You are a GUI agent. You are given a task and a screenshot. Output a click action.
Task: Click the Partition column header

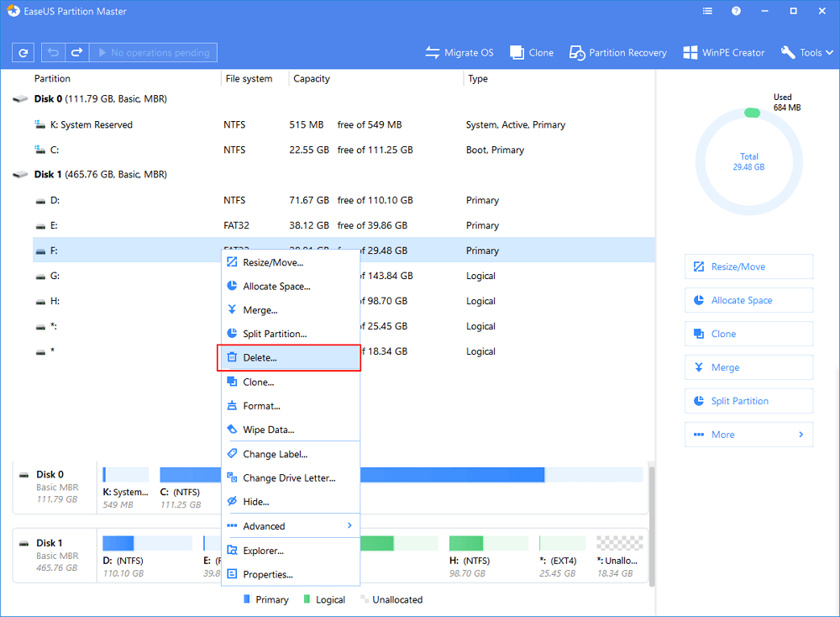click(x=52, y=78)
